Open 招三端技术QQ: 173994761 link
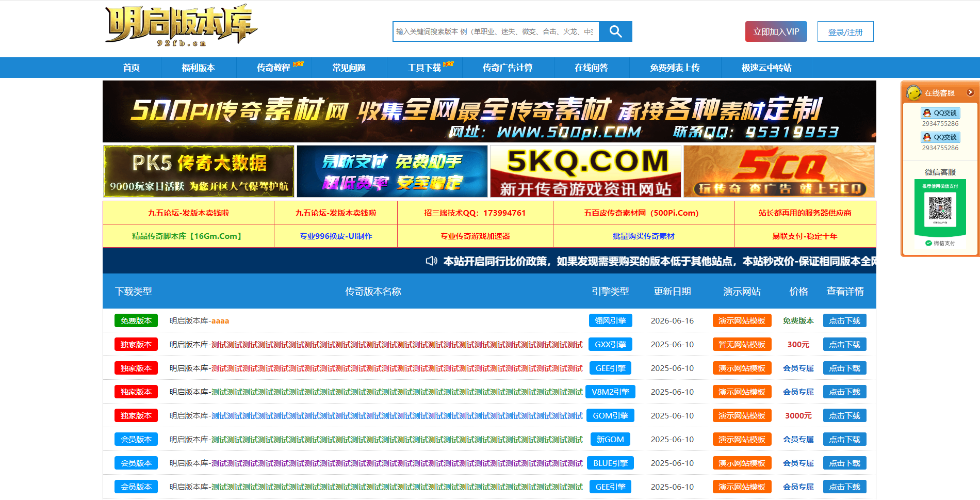 (x=475, y=213)
